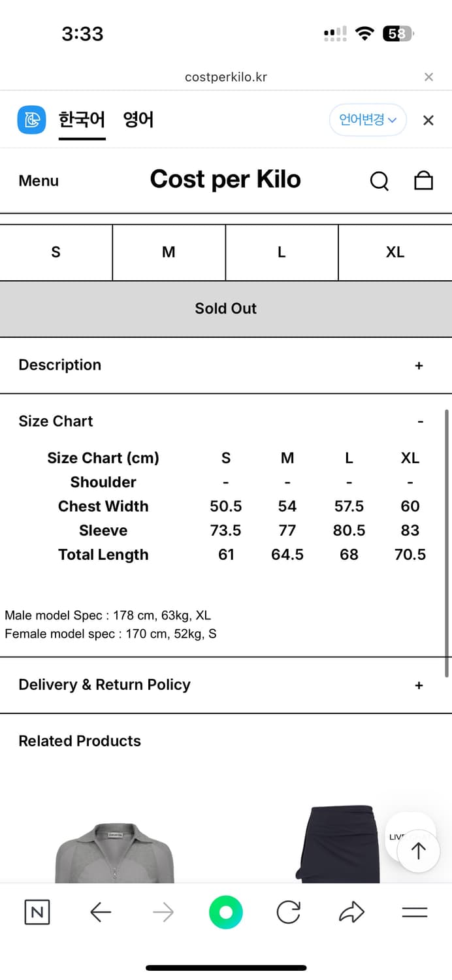The height and width of the screenshot is (980, 452).
Task: Switch to the 영어 tab
Action: point(138,120)
